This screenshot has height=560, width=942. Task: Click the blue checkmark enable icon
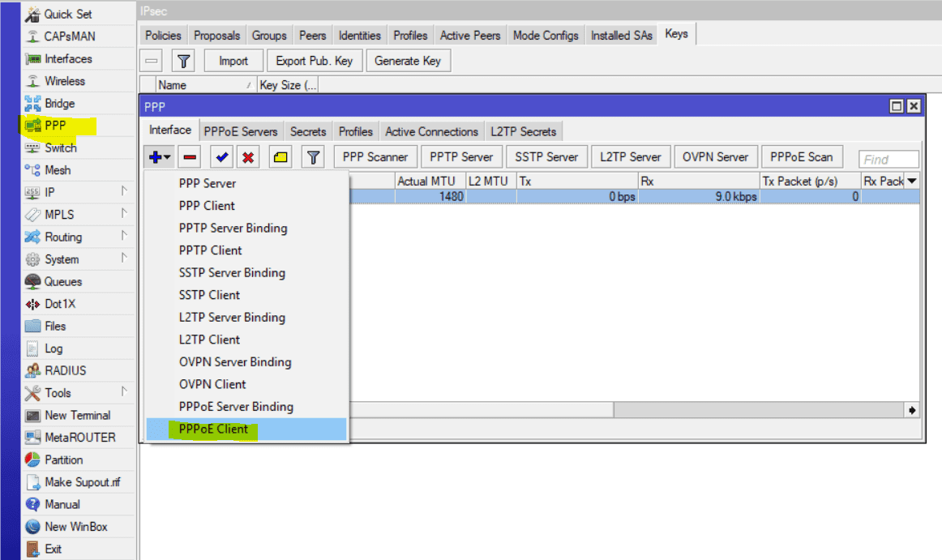(x=221, y=157)
